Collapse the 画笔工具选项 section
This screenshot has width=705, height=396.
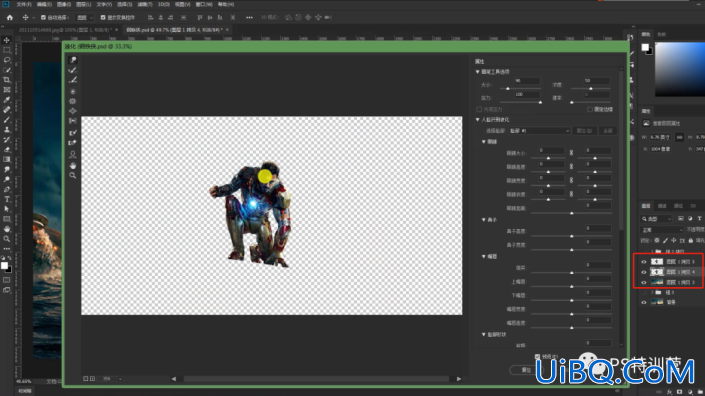click(x=477, y=72)
